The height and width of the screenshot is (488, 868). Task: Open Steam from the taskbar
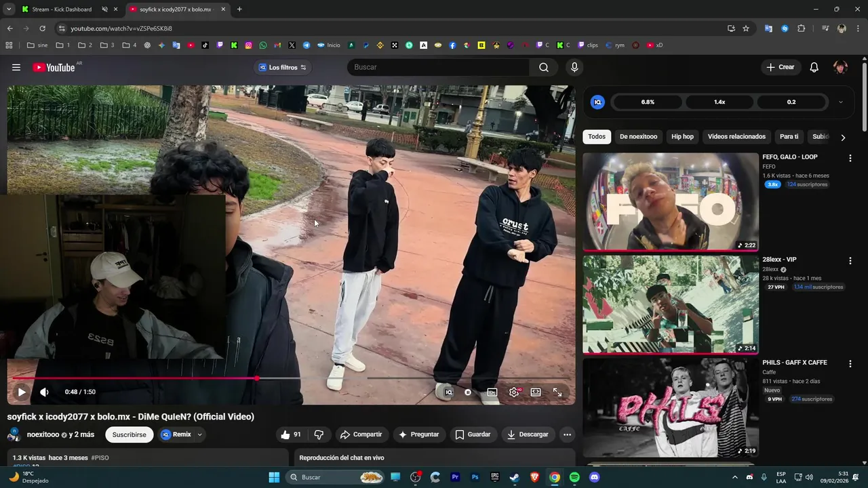[515, 477]
